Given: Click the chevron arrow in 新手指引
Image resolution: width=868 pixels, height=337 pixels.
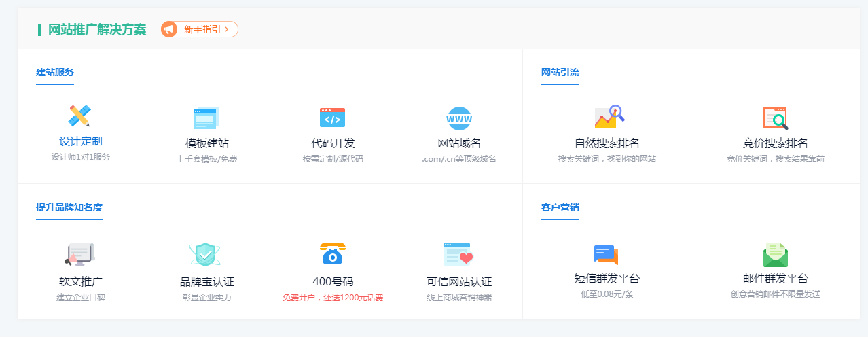Looking at the screenshot, I should tap(226, 29).
